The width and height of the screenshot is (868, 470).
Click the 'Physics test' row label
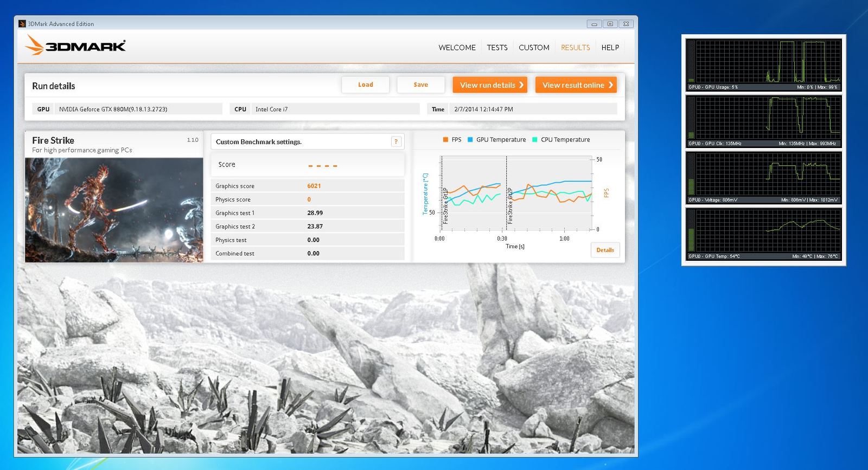point(231,240)
